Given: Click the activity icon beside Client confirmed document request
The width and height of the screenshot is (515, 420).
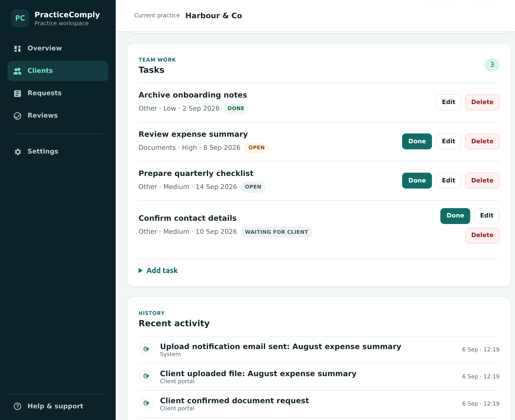Looking at the screenshot, I should coord(146,403).
